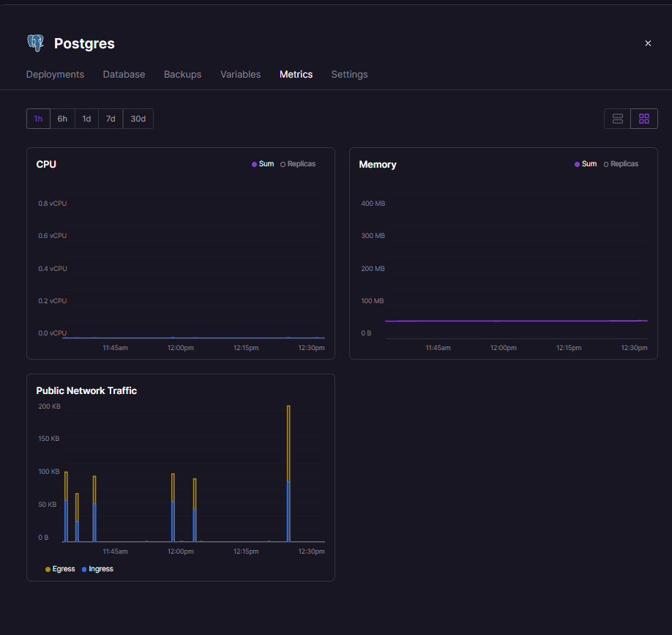Click the 0.8 vCPU axis label
Screen dimensions: 672x635
point(52,203)
